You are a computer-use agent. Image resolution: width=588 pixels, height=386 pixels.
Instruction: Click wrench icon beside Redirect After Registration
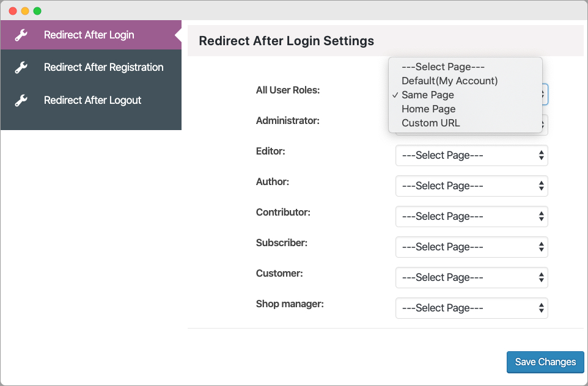pyautogui.click(x=21, y=67)
